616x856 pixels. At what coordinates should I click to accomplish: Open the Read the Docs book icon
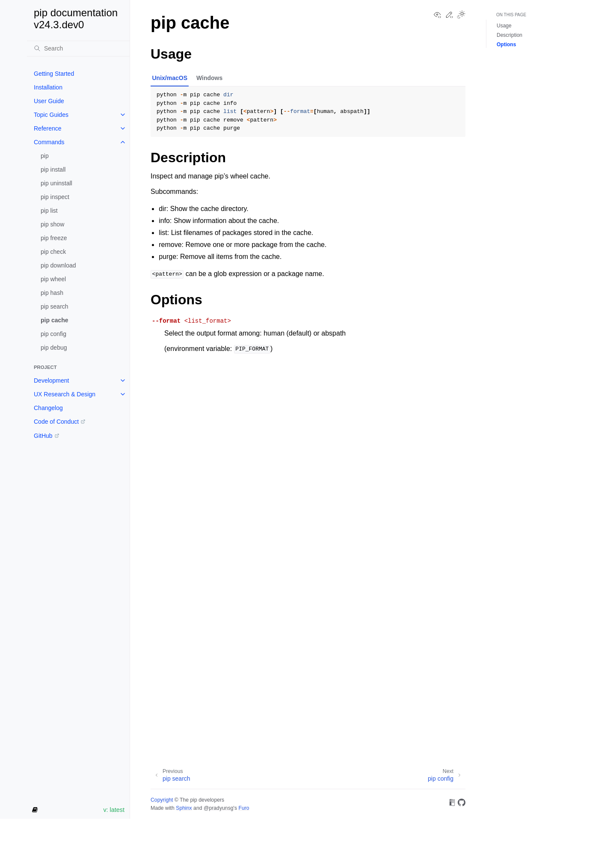coord(35,810)
